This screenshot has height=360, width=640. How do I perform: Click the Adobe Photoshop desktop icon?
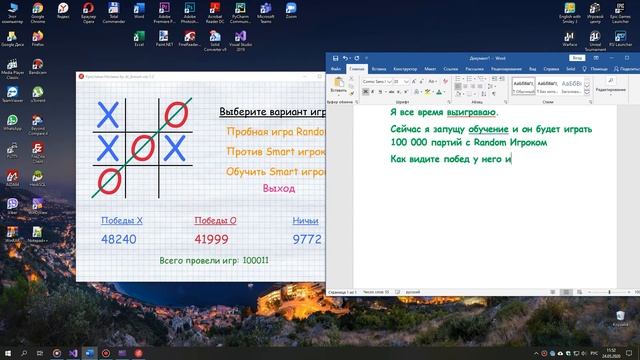tap(190, 12)
